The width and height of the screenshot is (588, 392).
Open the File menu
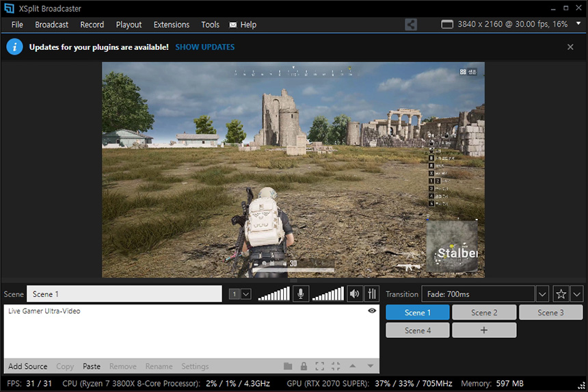(17, 25)
